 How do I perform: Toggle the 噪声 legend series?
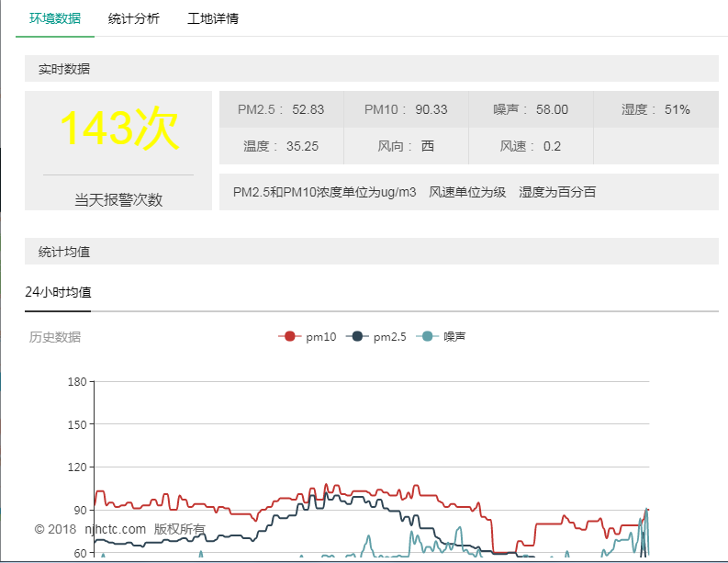[x=441, y=337]
